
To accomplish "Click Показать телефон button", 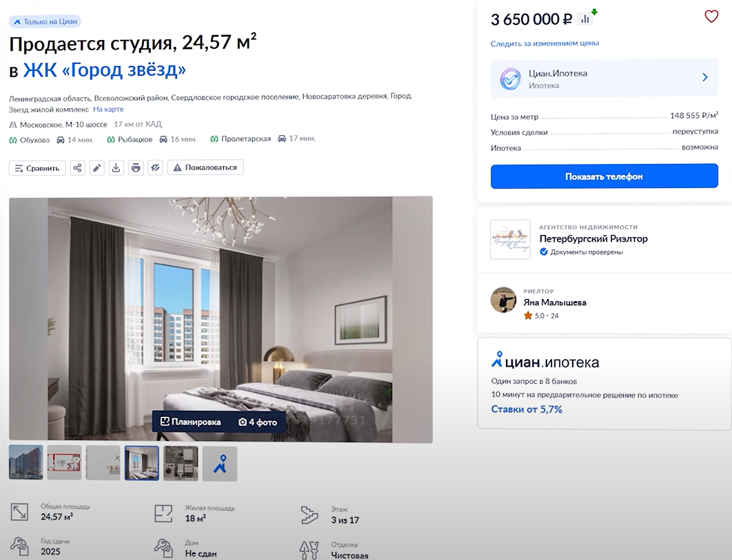I will 604,176.
